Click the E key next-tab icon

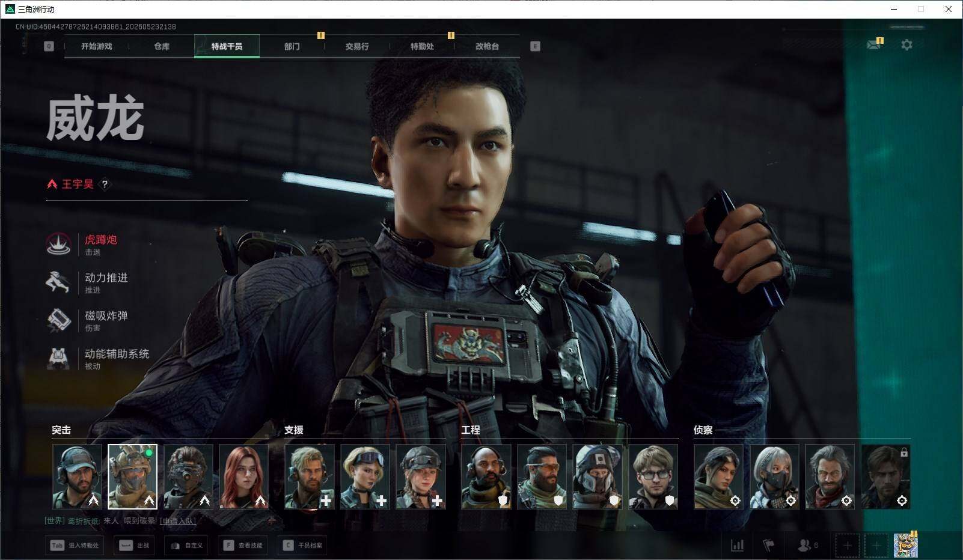[535, 46]
